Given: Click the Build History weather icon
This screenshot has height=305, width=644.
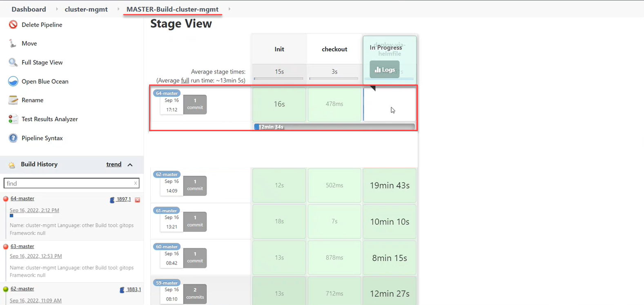Looking at the screenshot, I should point(12,165).
